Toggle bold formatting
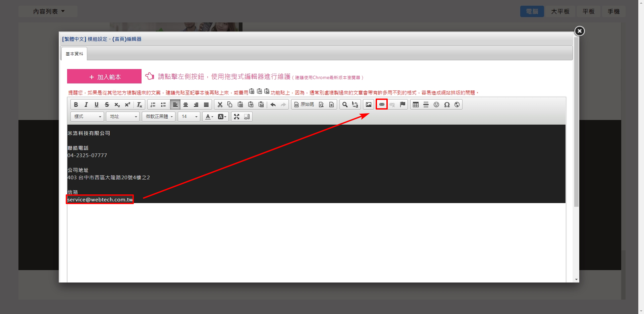 point(76,105)
